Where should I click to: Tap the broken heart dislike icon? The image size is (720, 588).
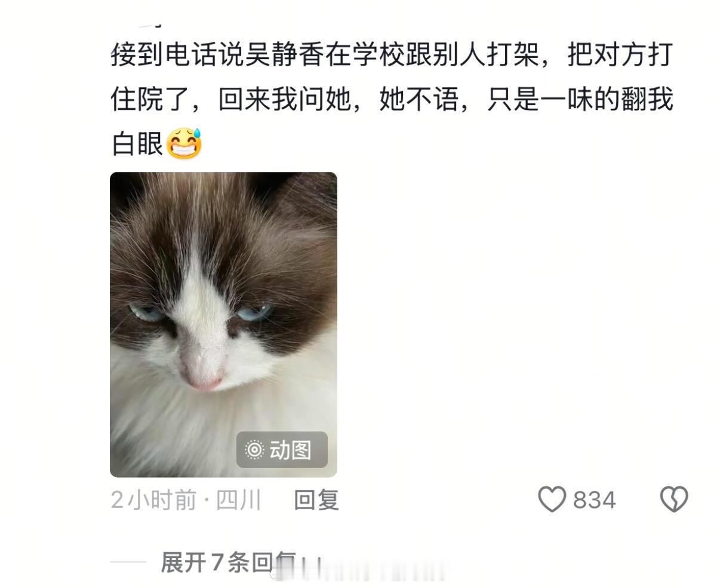[x=674, y=499]
